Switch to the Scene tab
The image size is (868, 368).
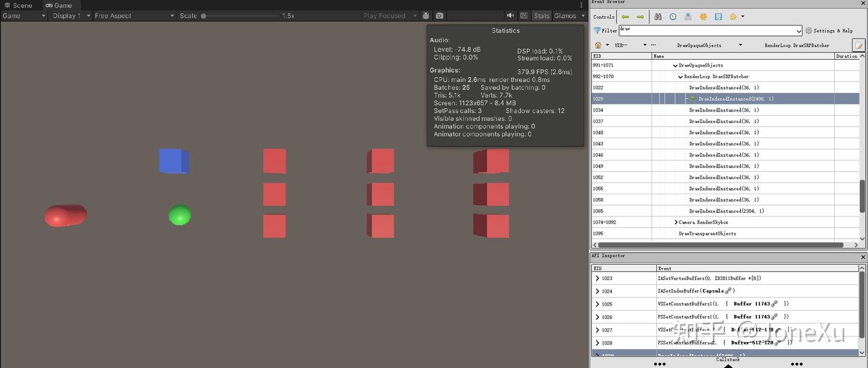point(18,5)
